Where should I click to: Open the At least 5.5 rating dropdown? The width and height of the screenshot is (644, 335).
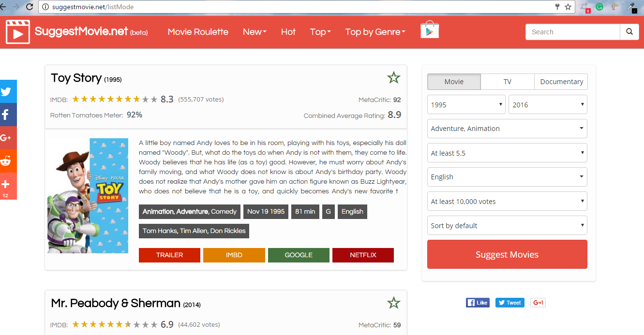click(x=507, y=153)
